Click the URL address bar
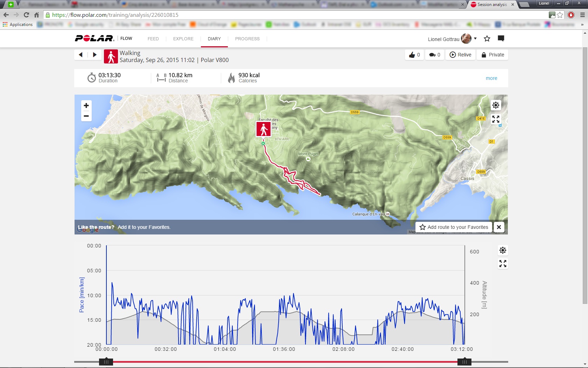 pos(294,15)
